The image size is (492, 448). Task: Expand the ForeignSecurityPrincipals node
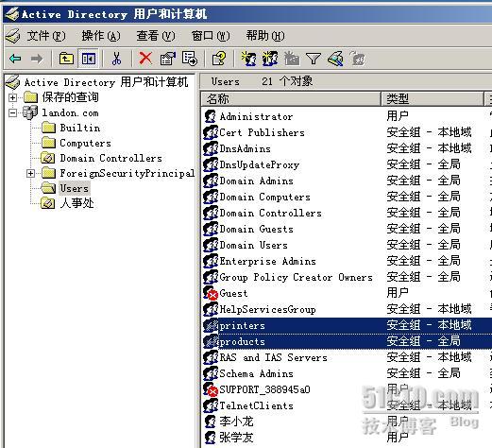[30, 173]
